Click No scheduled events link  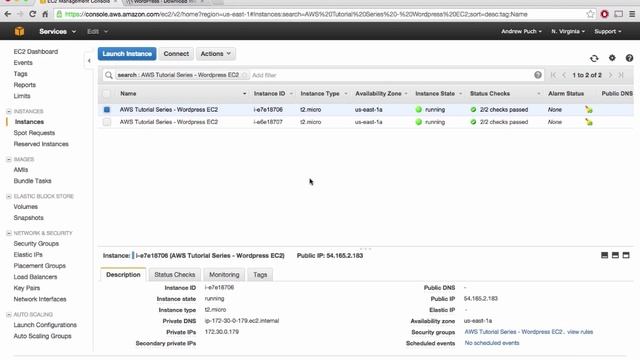(x=492, y=343)
